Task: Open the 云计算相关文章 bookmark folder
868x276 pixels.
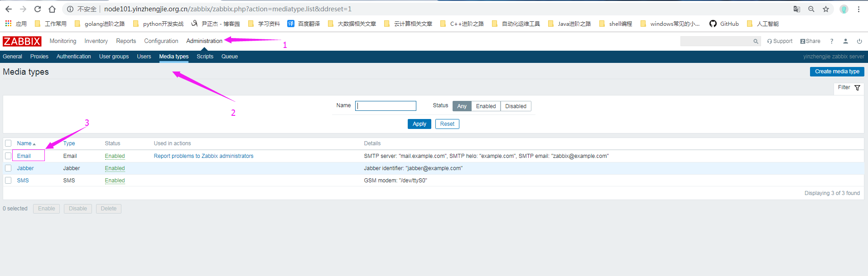Action: (x=408, y=24)
